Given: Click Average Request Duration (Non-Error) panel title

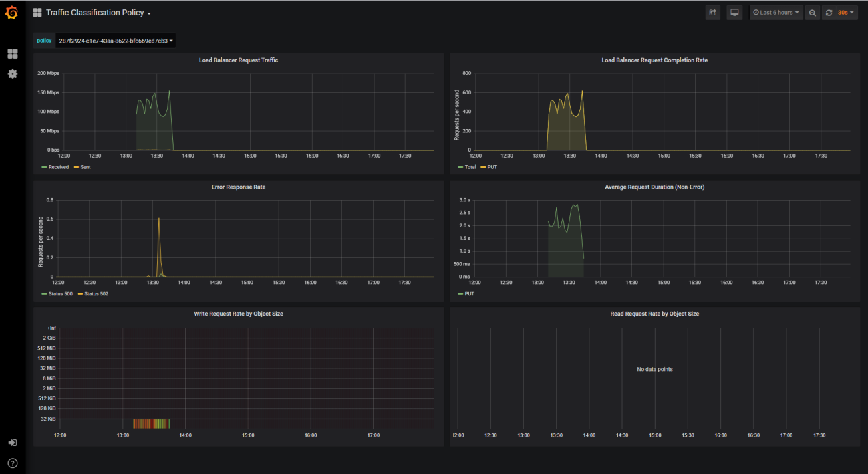Looking at the screenshot, I should click(x=654, y=187).
